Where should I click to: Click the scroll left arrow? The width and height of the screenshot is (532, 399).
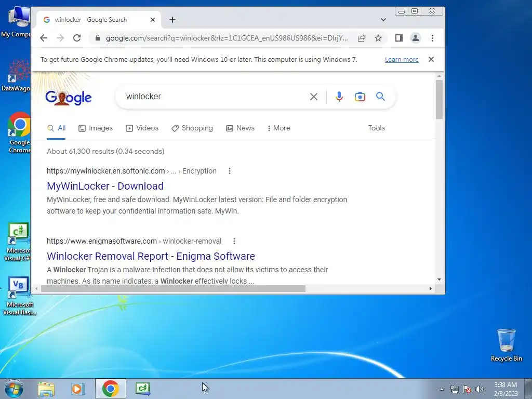[36, 289]
